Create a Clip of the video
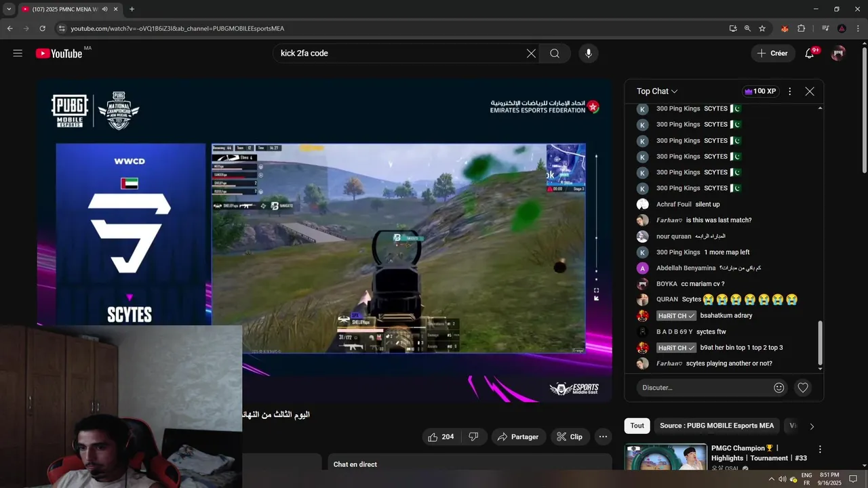Image resolution: width=868 pixels, height=488 pixels. click(x=570, y=437)
